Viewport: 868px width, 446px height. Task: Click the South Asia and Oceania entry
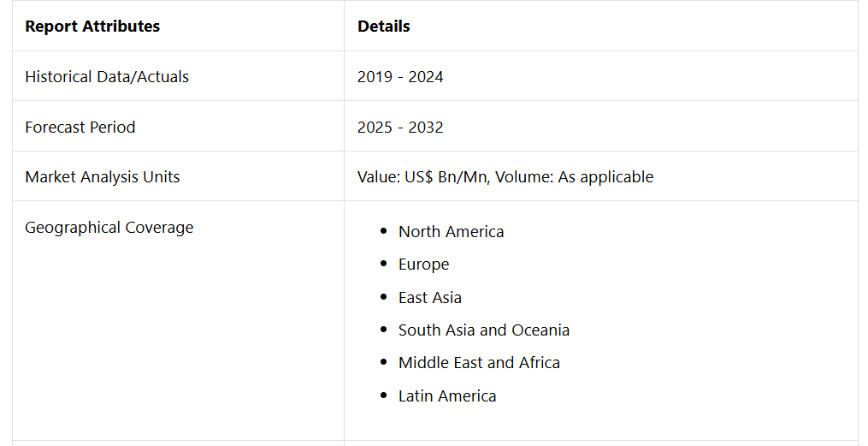tap(483, 330)
